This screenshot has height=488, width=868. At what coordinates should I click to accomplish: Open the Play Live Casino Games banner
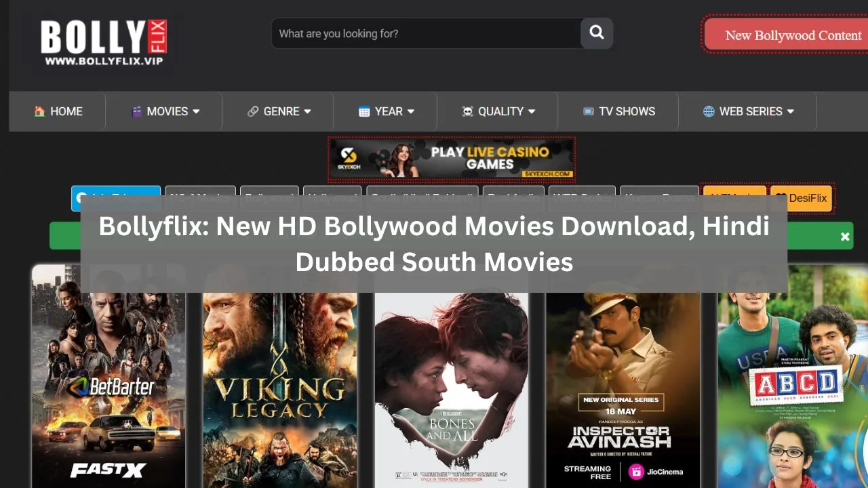tap(452, 159)
